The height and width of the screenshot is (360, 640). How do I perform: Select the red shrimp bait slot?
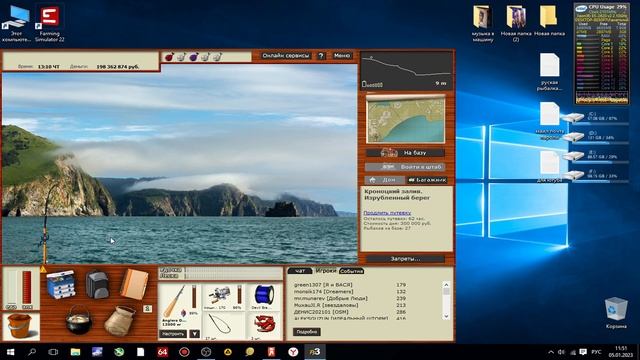tap(264, 326)
